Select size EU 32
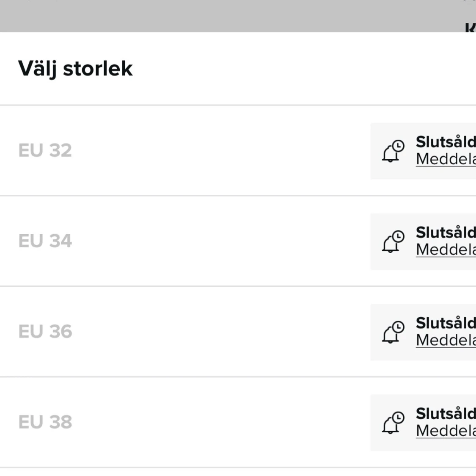 pos(45,151)
